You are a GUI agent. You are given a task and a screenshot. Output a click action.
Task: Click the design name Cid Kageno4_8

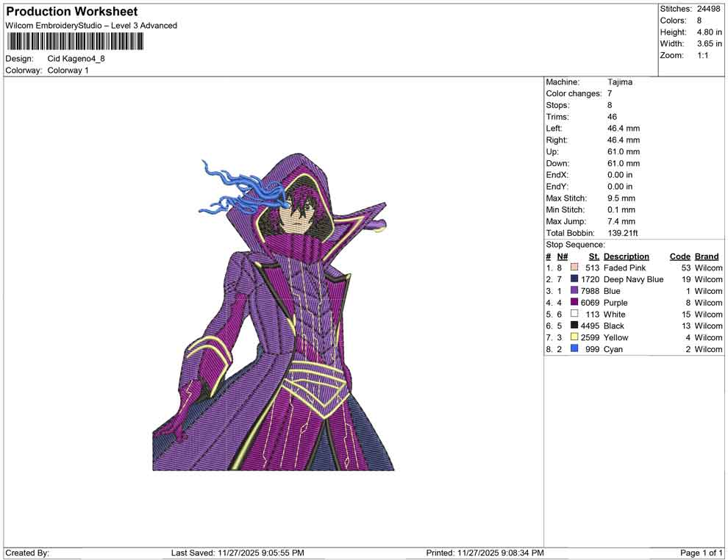[76, 59]
